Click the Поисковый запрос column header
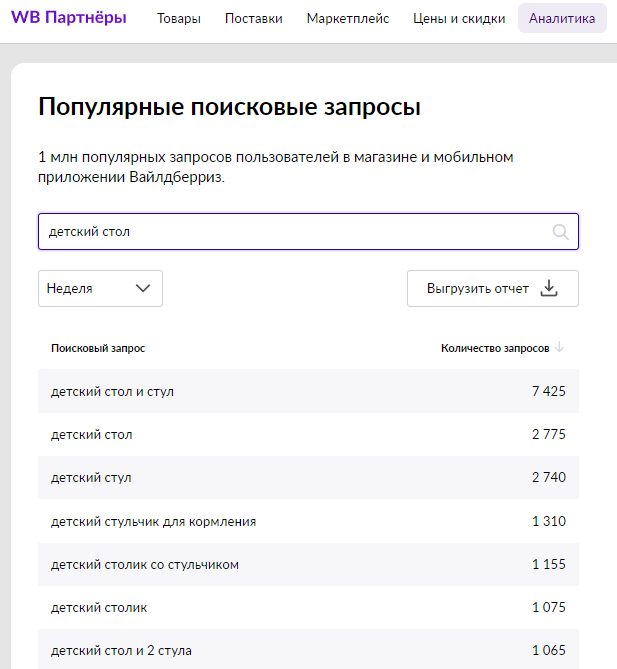This screenshot has height=669, width=617. 98,348
